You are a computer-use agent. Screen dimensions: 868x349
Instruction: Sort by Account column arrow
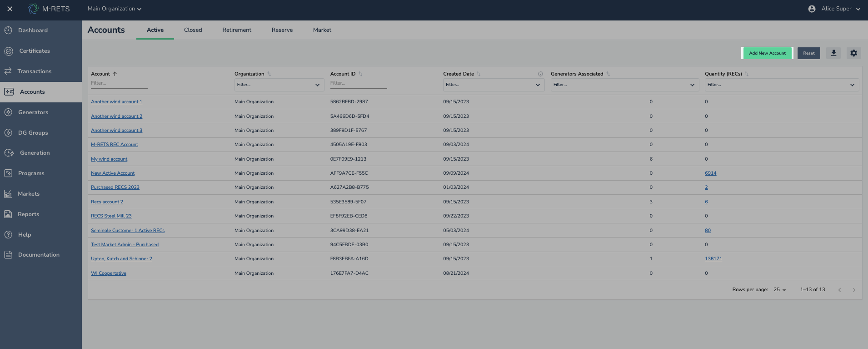tap(115, 74)
